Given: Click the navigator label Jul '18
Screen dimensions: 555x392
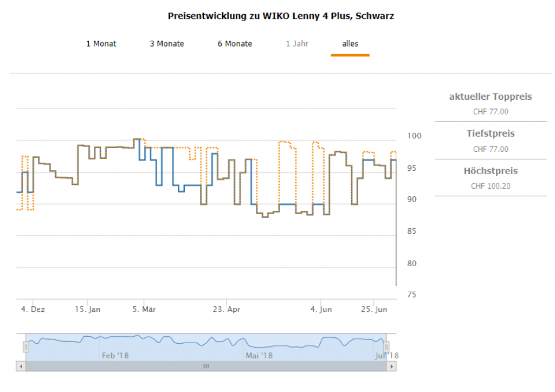Looking at the screenshot, I should tap(387, 356).
